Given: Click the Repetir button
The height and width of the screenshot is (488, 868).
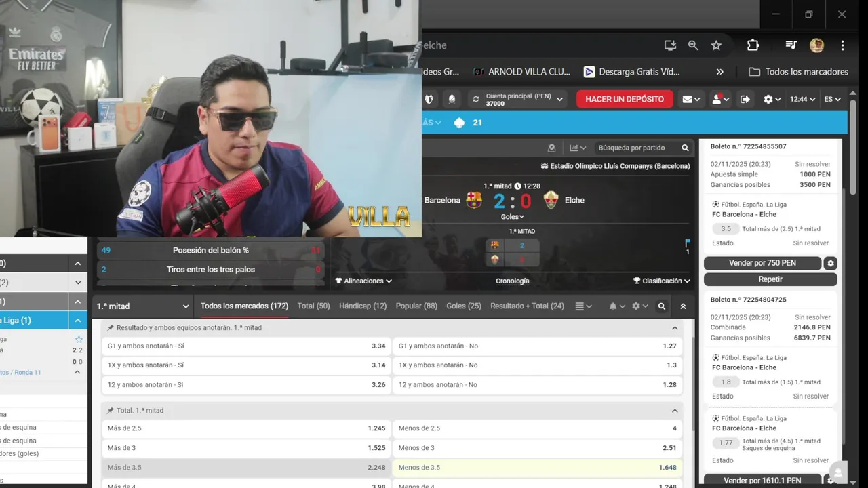Looking at the screenshot, I should coord(770,279).
